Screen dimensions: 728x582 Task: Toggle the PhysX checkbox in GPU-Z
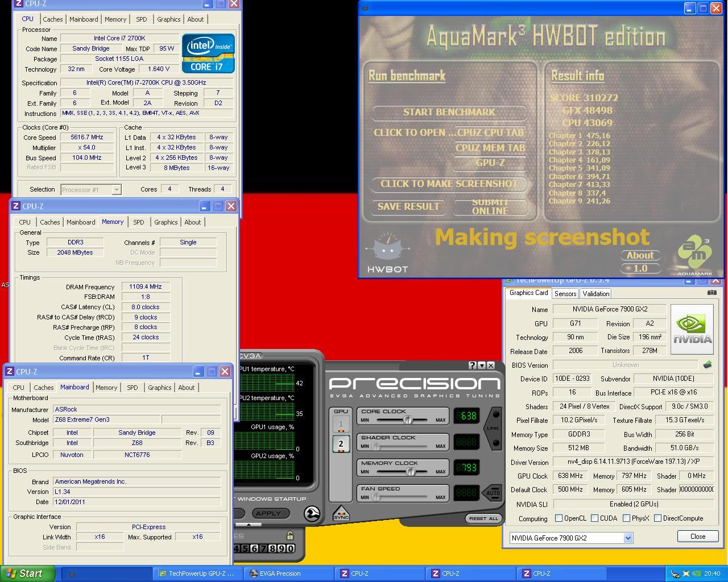[x=626, y=518]
